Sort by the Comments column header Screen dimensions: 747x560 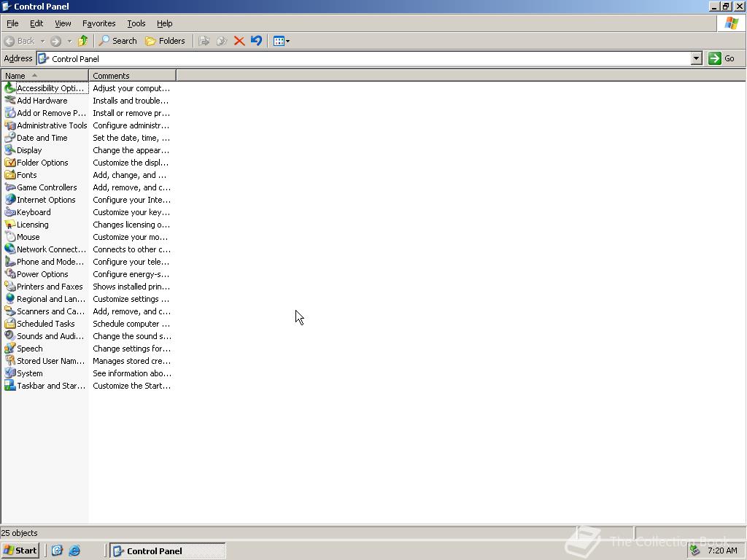click(132, 76)
